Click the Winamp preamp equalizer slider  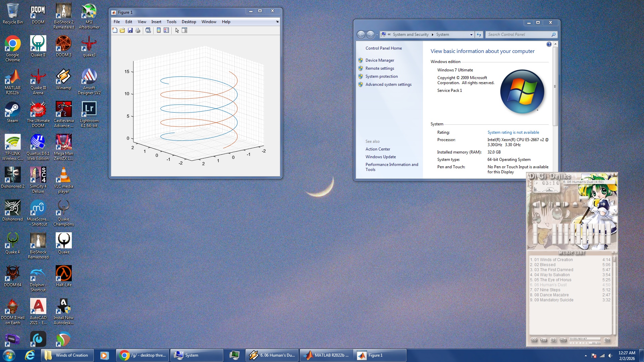pos(535,233)
